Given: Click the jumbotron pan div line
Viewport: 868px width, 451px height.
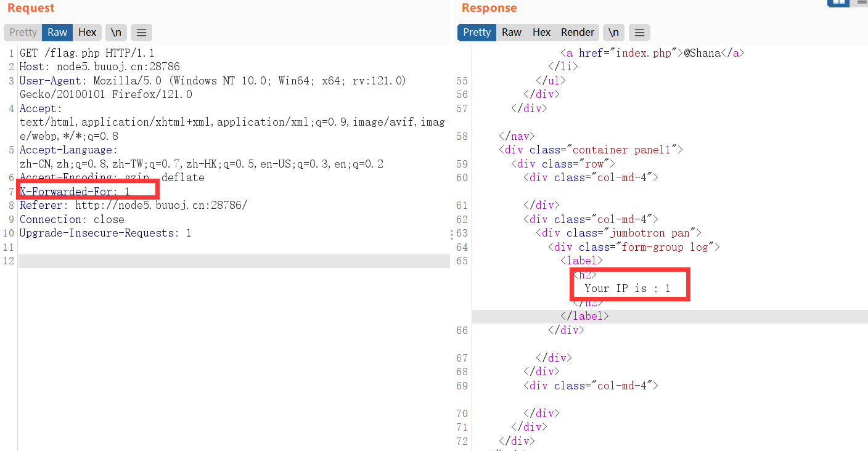Looking at the screenshot, I should click(618, 233).
